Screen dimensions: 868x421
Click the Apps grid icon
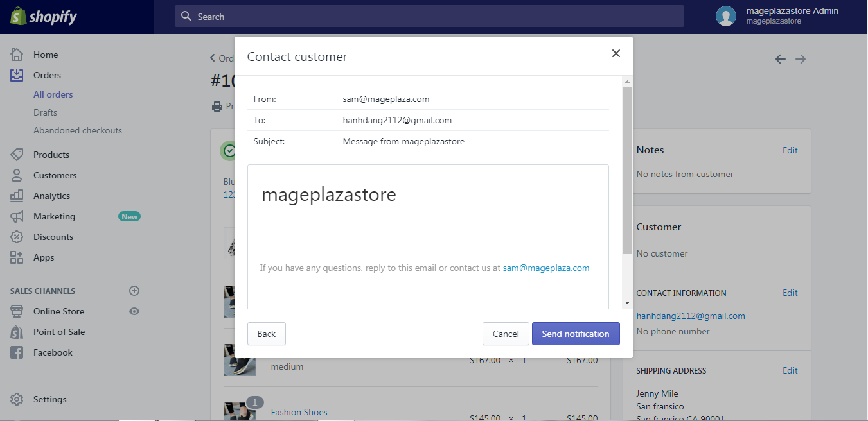tap(17, 257)
